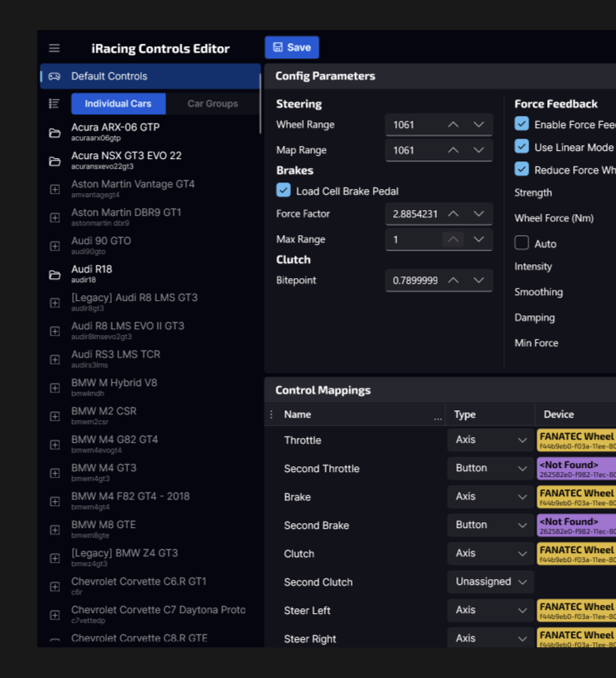Toggle the Reduce Force checkbox
Screen dimensions: 616x678
click(522, 169)
